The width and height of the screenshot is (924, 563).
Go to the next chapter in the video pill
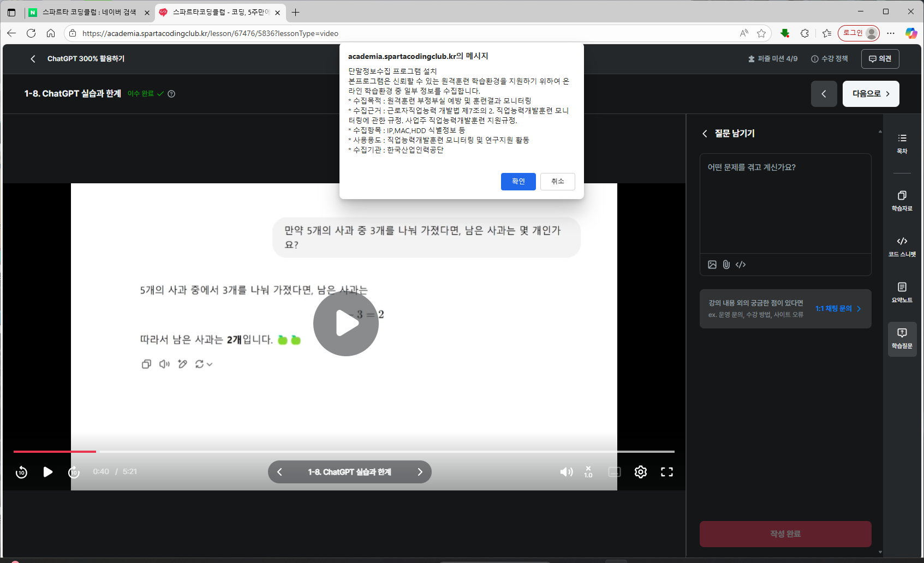click(x=420, y=472)
